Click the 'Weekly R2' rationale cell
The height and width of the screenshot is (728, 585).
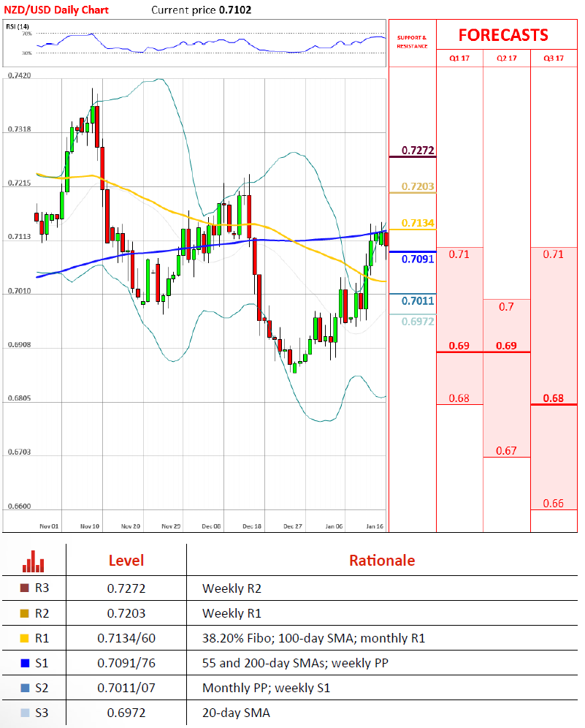pos(232,588)
